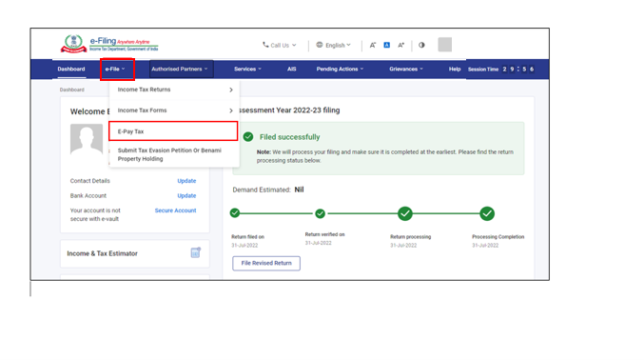This screenshot has width=644, height=360.
Task: Click Update link for Contact Details
Action: 186,181
